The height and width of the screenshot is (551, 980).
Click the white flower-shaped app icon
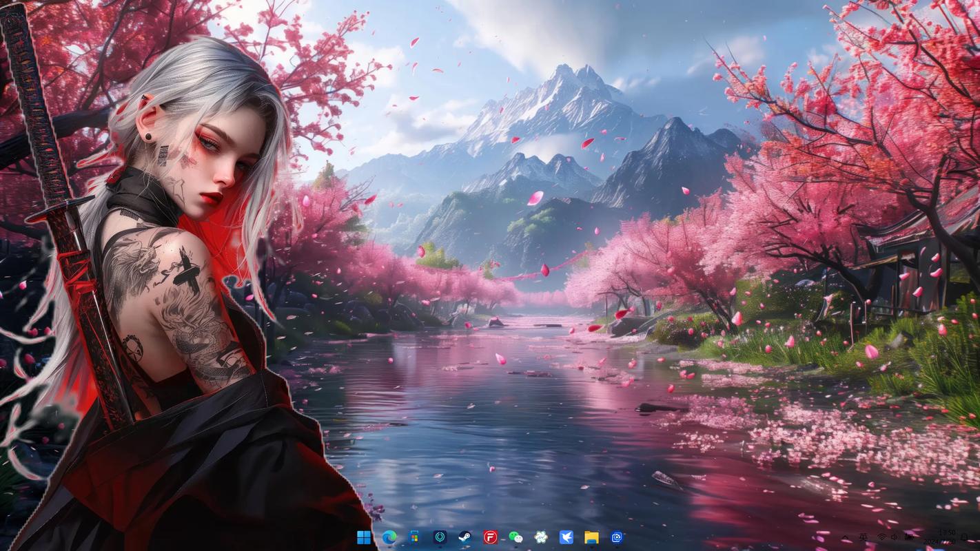tap(541, 537)
